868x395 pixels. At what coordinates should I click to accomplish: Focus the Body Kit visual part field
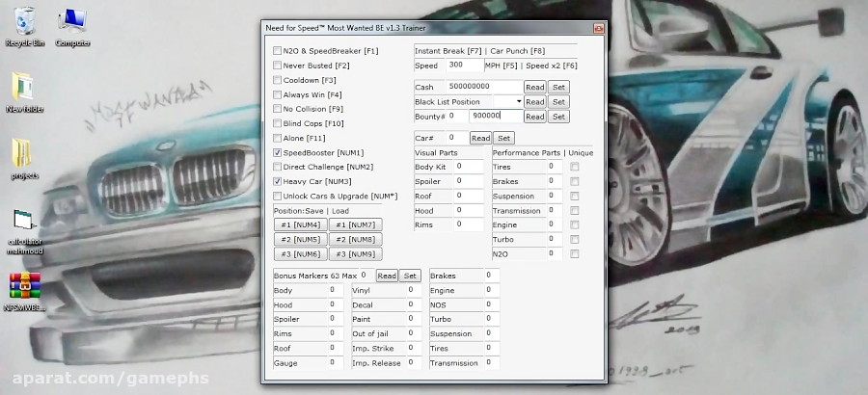[x=469, y=166]
